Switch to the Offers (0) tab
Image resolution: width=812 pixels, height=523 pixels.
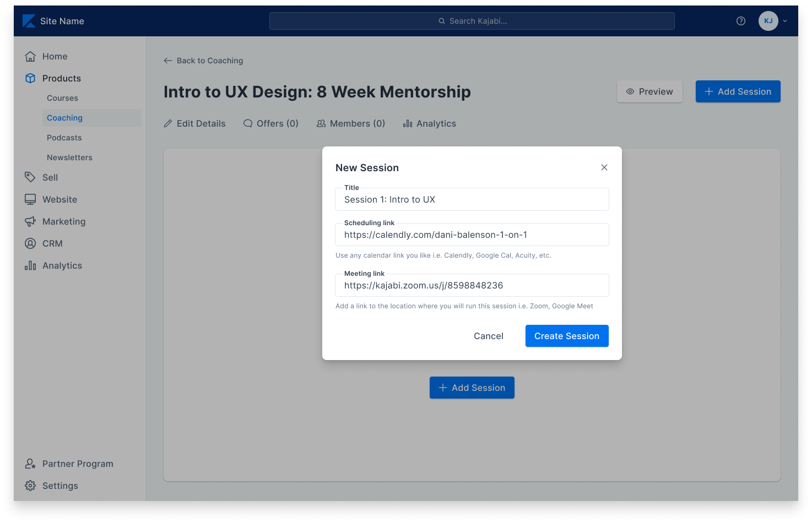tap(271, 123)
